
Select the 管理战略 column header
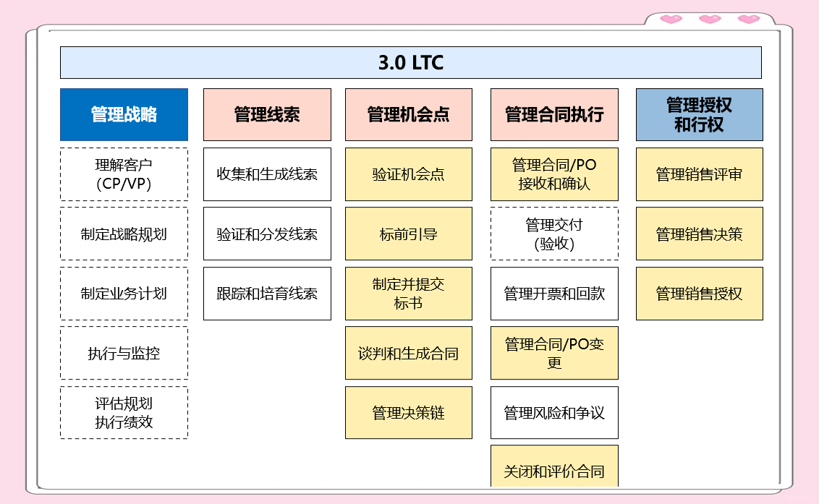(x=124, y=113)
